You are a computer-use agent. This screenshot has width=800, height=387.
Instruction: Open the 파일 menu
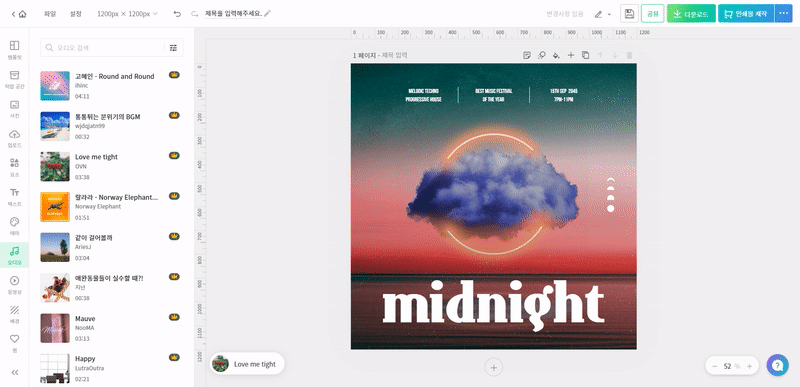click(x=50, y=14)
